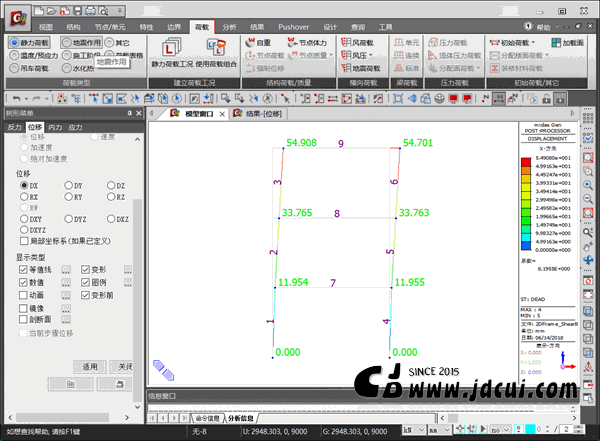Viewport: 600px width, 441px height.
Task: Open the 地震荷载 seismic load tool
Action: [x=361, y=68]
